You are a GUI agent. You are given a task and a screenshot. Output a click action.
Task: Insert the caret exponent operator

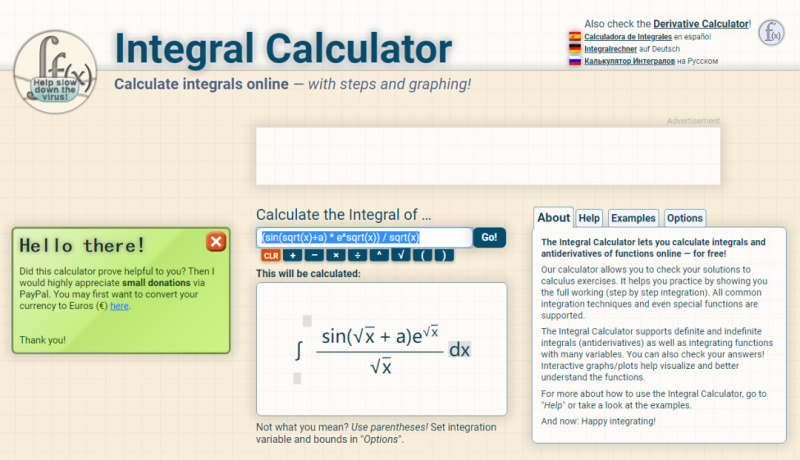tap(379, 255)
